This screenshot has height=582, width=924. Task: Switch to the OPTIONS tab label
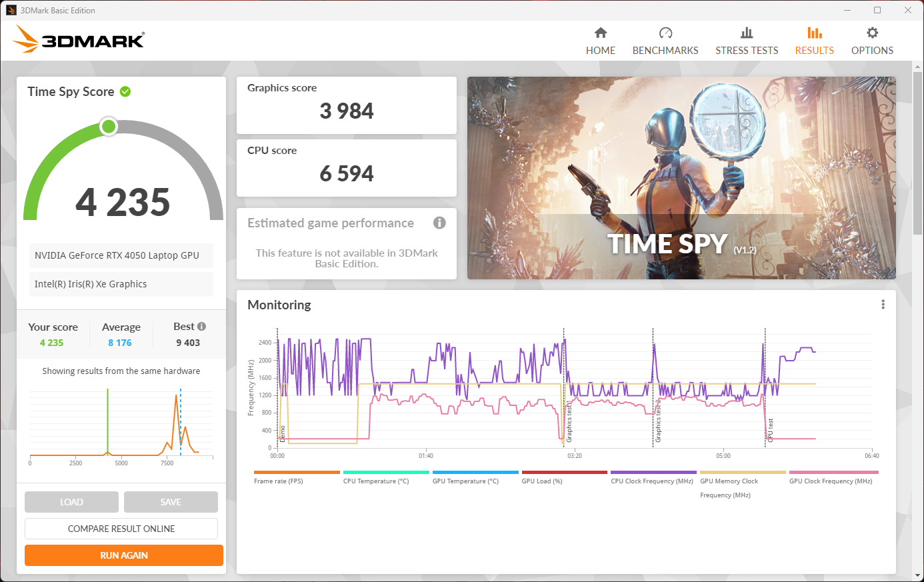872,51
